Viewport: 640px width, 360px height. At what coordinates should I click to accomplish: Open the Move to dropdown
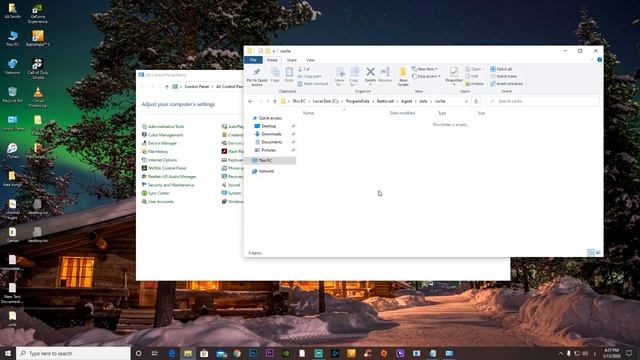tap(340, 77)
